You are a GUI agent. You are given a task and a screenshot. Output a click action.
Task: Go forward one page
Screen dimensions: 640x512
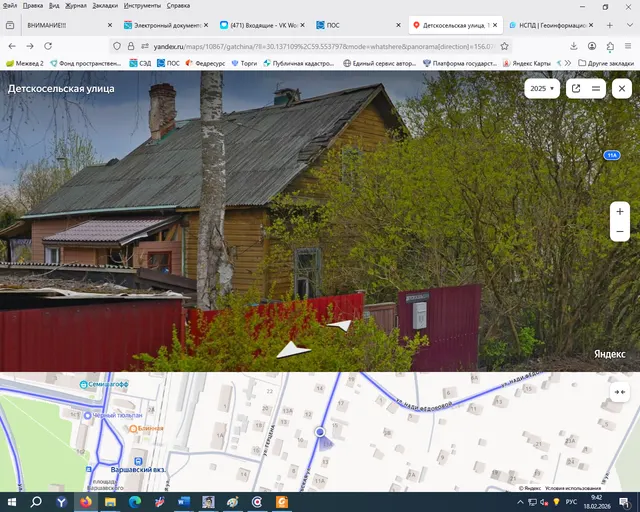[30, 46]
